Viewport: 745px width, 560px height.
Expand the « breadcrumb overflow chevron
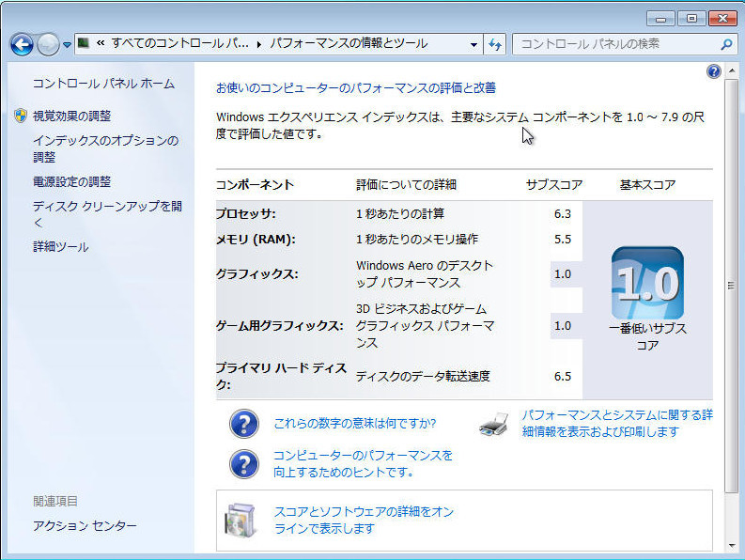[x=101, y=43]
